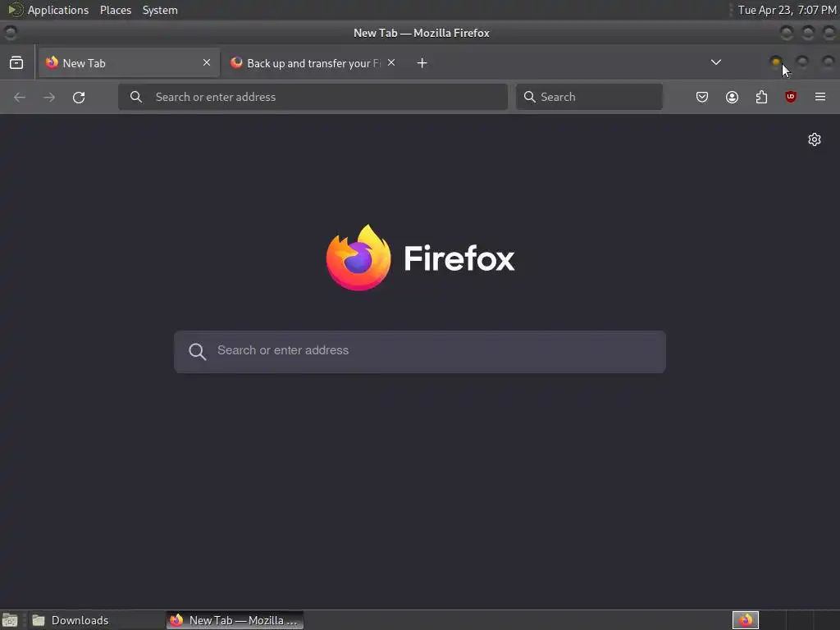Click magnifier icon in center search field
Image resolution: width=840 pixels, height=630 pixels.
point(197,351)
